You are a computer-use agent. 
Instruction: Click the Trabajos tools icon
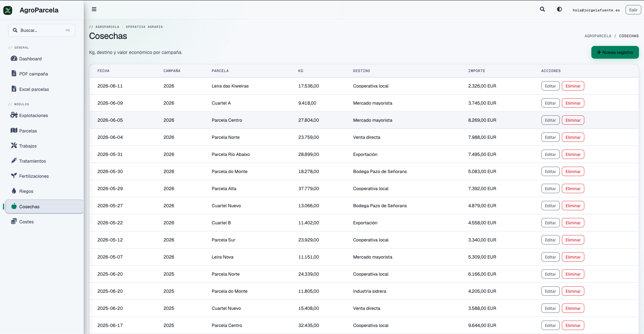coord(14,146)
